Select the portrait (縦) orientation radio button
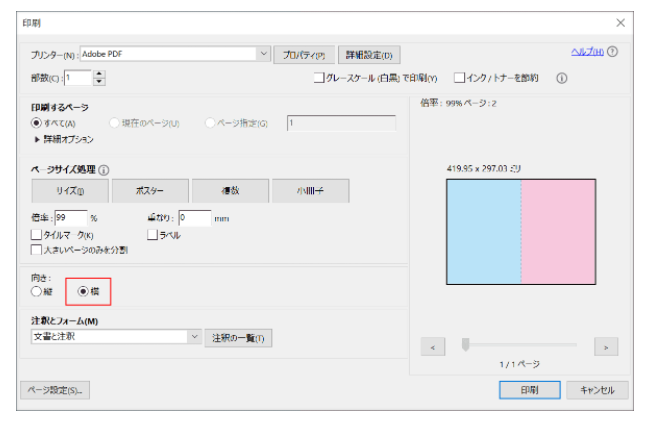This screenshot has width=647, height=422. tap(37, 291)
